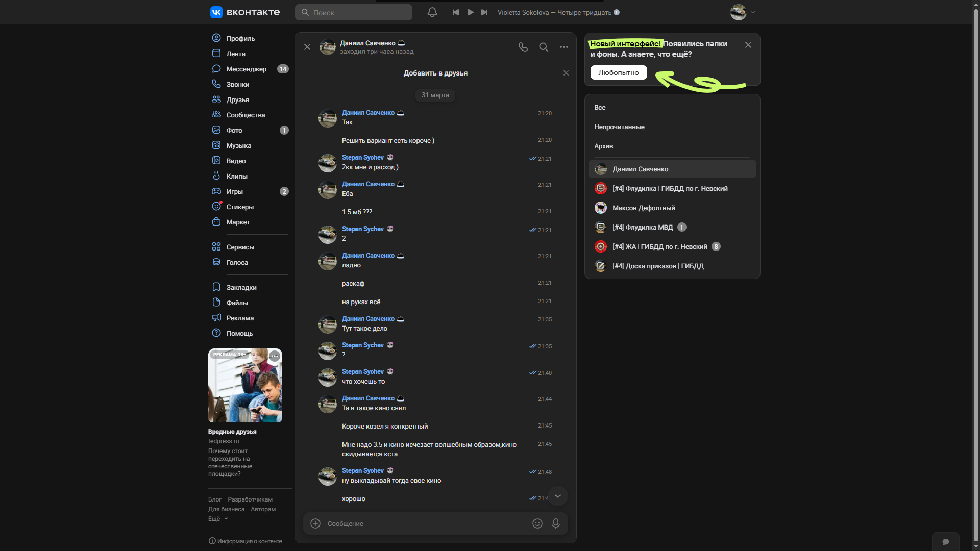Open the chat actions three-dot menu
The height and width of the screenshot is (551, 980).
[563, 47]
